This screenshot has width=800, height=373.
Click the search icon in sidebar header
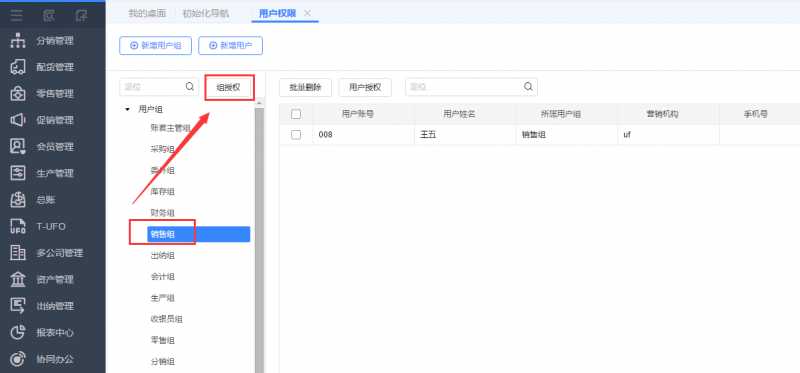(x=49, y=16)
